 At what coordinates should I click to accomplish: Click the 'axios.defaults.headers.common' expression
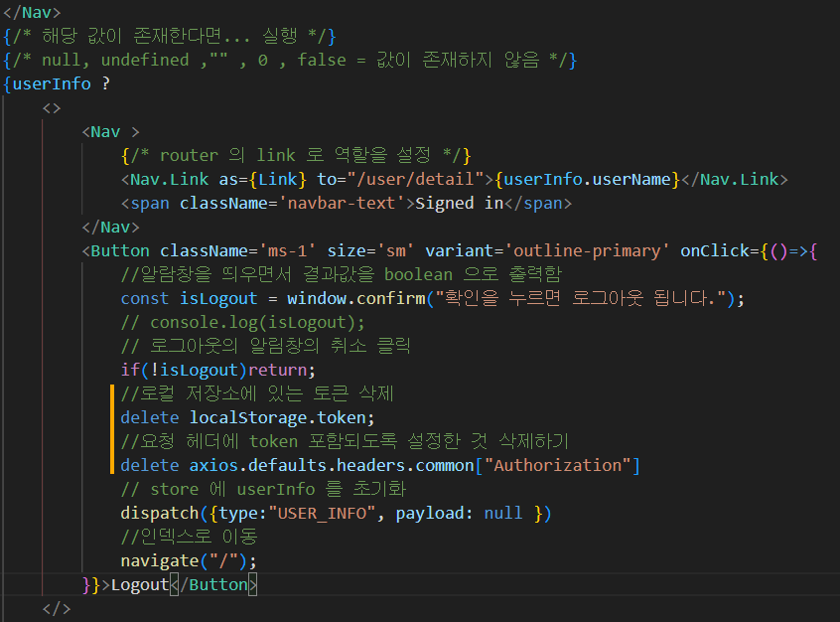[332, 465]
